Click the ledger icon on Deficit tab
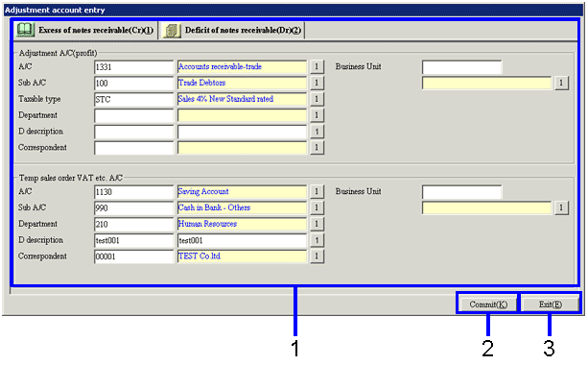The width and height of the screenshot is (588, 365). coord(172,31)
